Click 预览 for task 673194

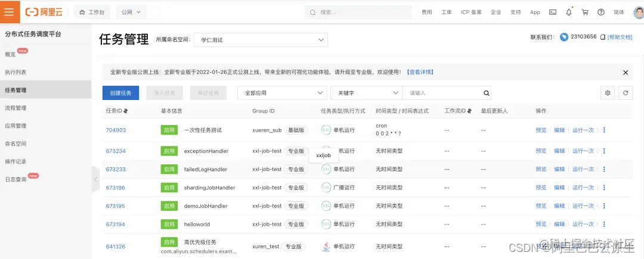pos(541,224)
